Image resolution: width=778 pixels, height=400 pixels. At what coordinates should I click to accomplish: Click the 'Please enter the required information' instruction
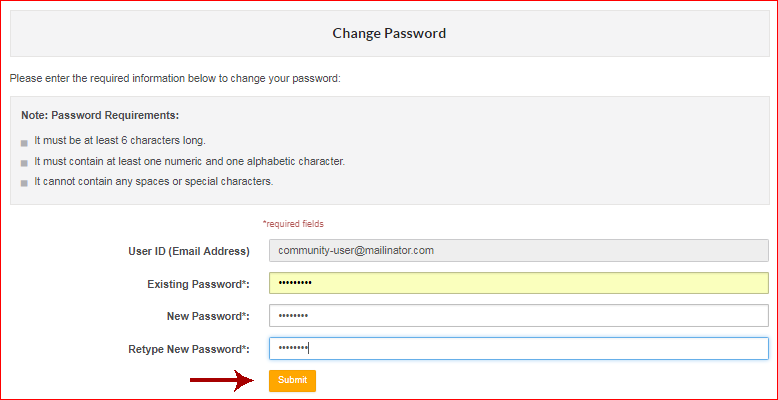click(x=175, y=78)
